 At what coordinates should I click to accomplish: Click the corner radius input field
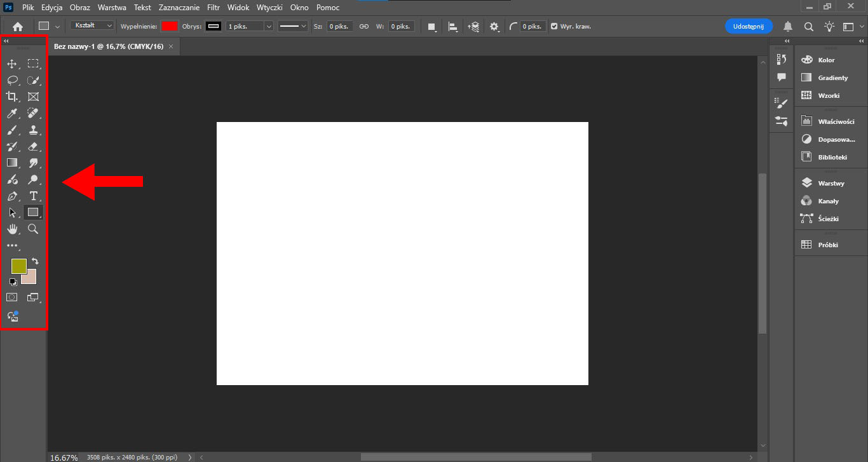tap(533, 26)
